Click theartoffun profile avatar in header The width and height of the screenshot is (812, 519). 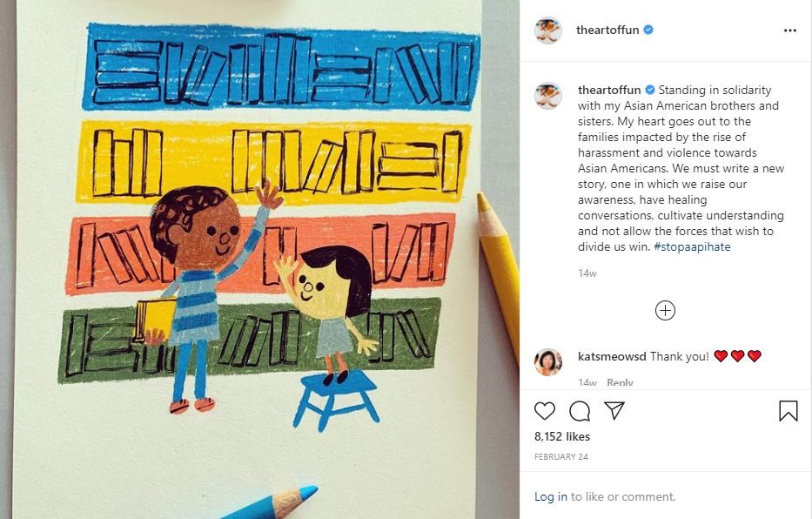(548, 30)
